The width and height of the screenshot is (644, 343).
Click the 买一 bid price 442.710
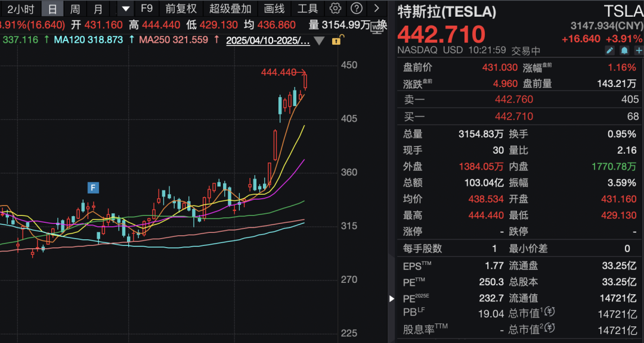pos(514,117)
